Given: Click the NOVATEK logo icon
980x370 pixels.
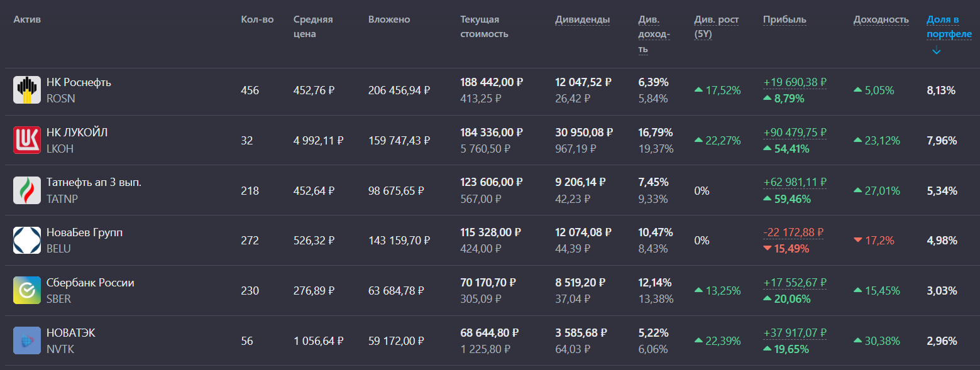Looking at the screenshot, I should (x=27, y=340).
